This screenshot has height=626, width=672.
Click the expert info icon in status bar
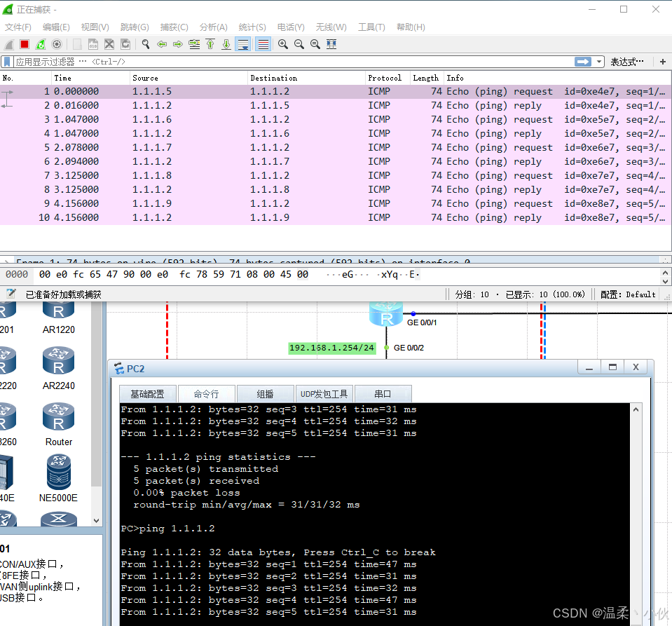click(11, 294)
